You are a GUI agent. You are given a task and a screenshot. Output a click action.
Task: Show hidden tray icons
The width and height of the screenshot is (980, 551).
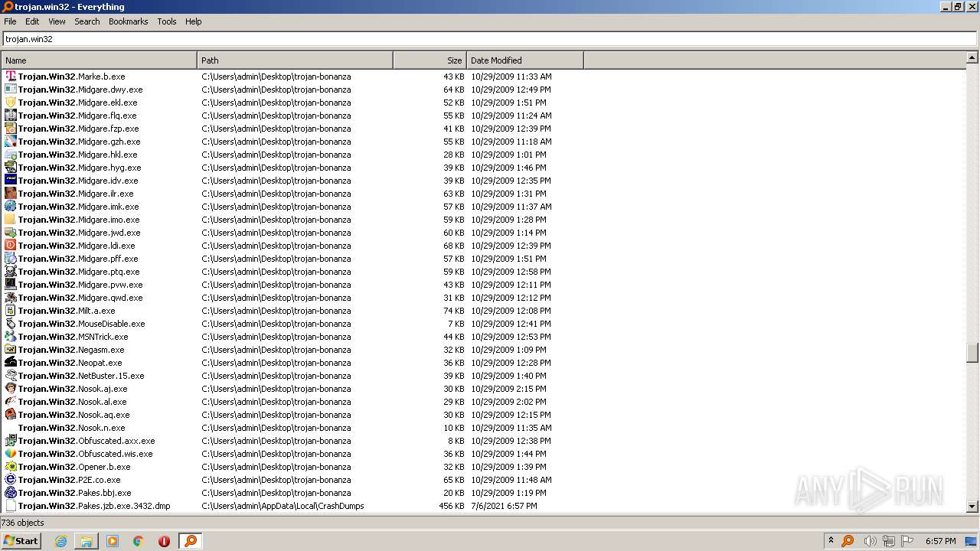pos(831,540)
